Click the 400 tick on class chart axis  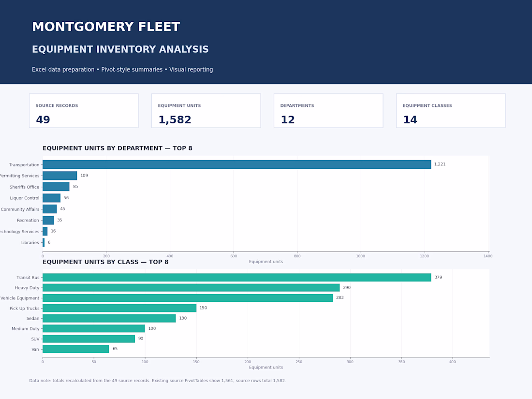452,362
